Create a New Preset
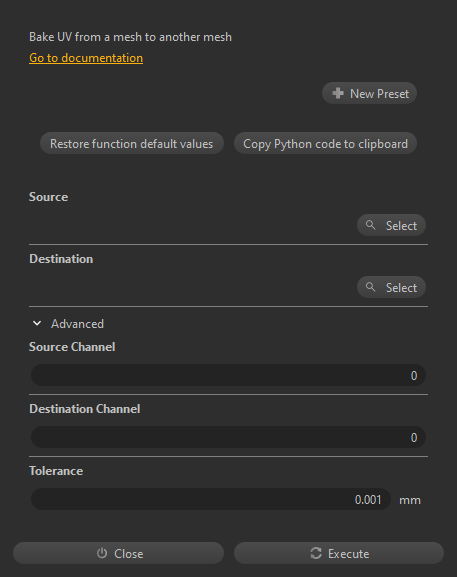 coord(369,93)
